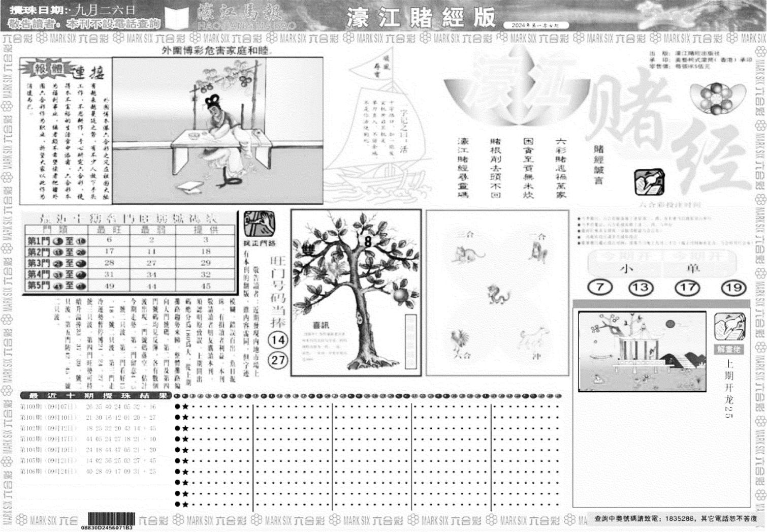Click the dog zodiac picture above 沖

point(533,338)
